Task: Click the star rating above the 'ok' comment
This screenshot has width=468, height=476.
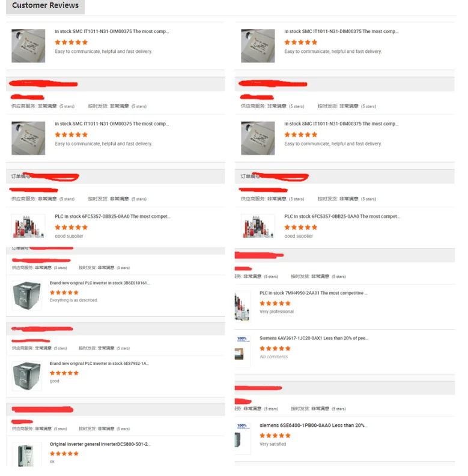Action: pyautogui.click(x=64, y=454)
